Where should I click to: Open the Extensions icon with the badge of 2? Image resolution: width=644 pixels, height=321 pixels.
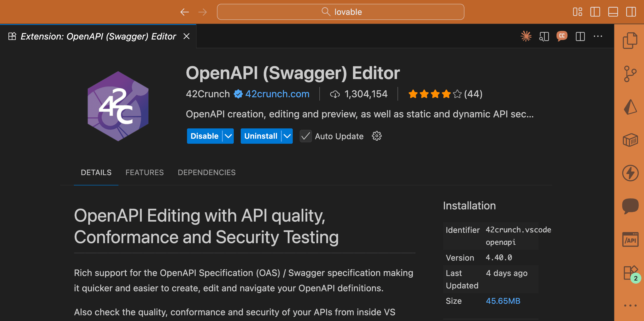(x=631, y=274)
